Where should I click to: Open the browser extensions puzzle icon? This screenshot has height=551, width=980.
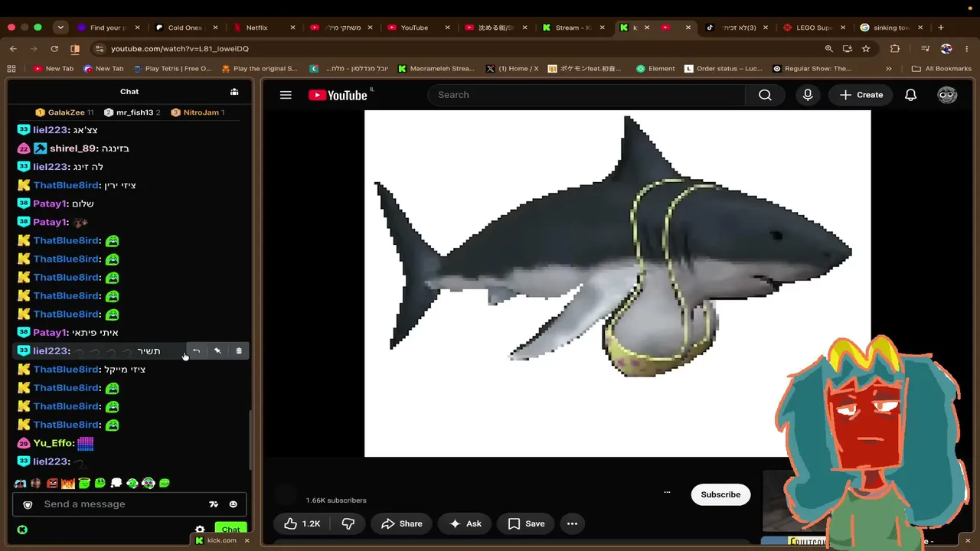point(895,48)
